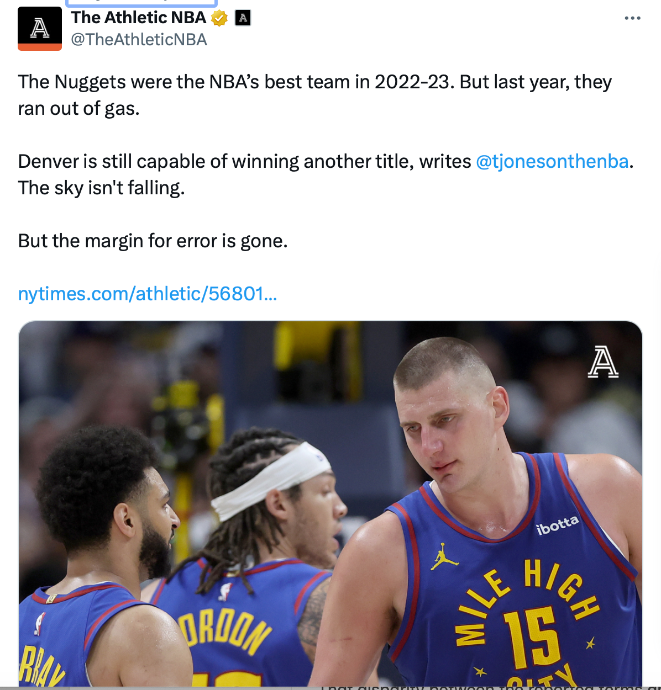Click the Jordan jumpman logo on the jersey
Screen dimensions: 661x690
coord(444,557)
